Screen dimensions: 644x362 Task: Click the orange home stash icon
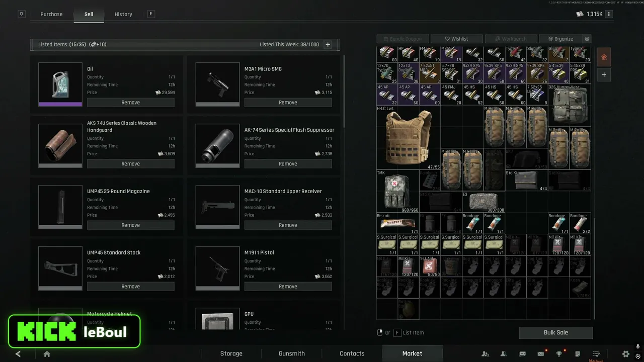click(x=604, y=57)
